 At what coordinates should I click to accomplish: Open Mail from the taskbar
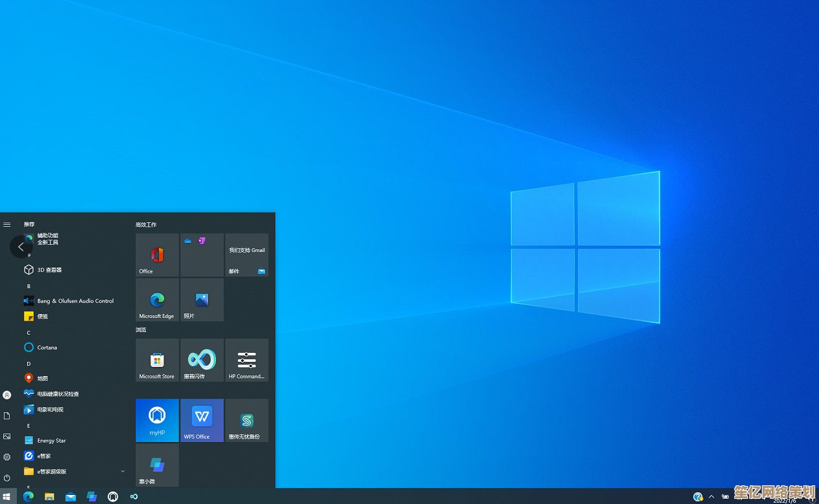[70, 496]
